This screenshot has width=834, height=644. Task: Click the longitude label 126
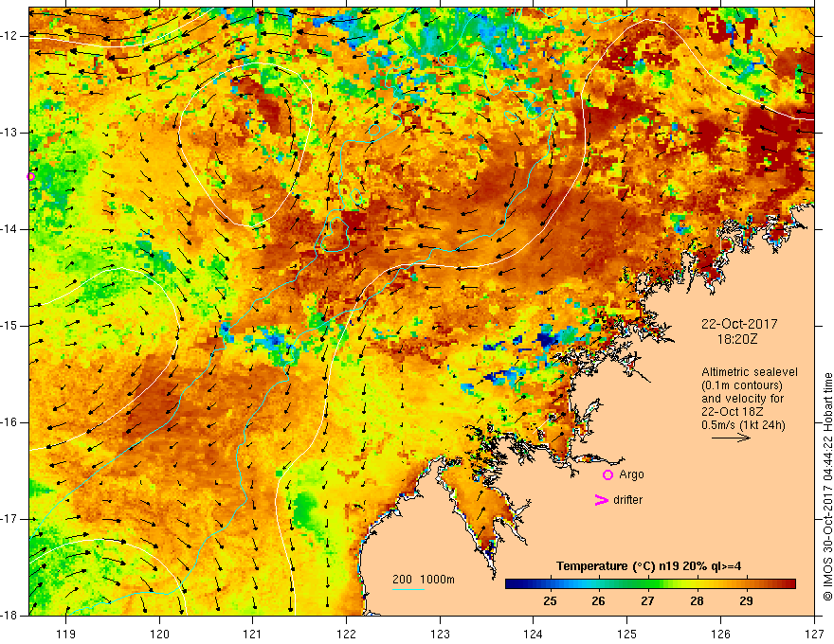click(x=720, y=634)
